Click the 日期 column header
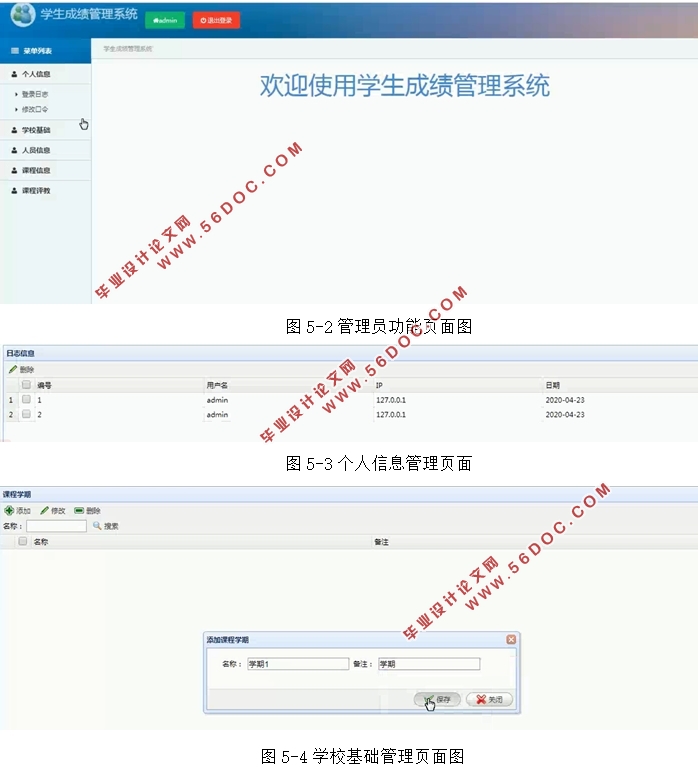Image resolution: width=698 pixels, height=768 pixels. [x=553, y=385]
